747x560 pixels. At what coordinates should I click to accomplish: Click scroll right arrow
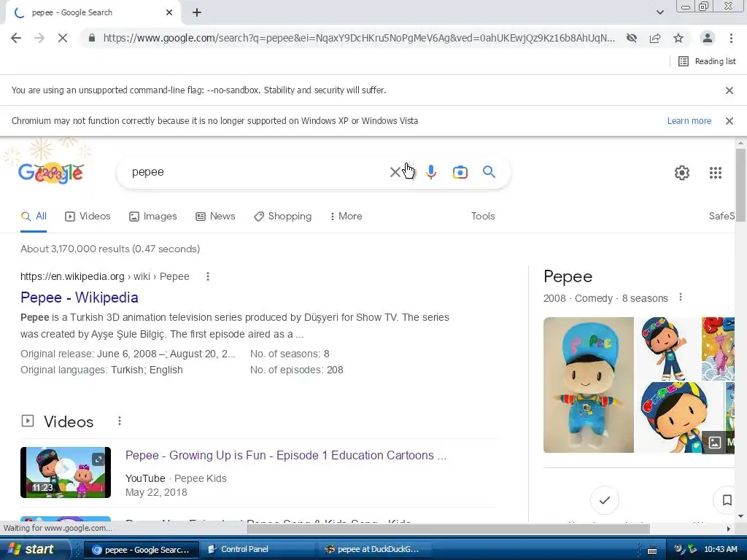click(x=729, y=529)
